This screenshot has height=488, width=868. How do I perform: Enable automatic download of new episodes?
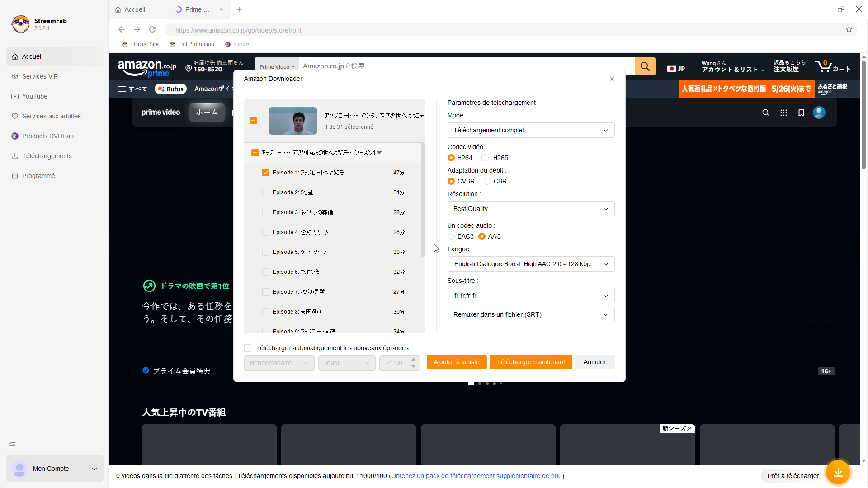248,348
